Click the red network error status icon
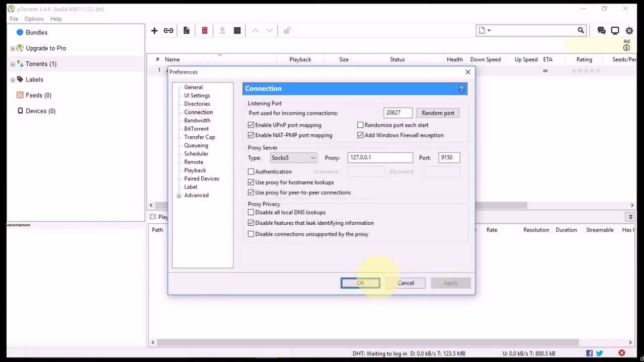This screenshot has height=362, width=644. coord(622,353)
